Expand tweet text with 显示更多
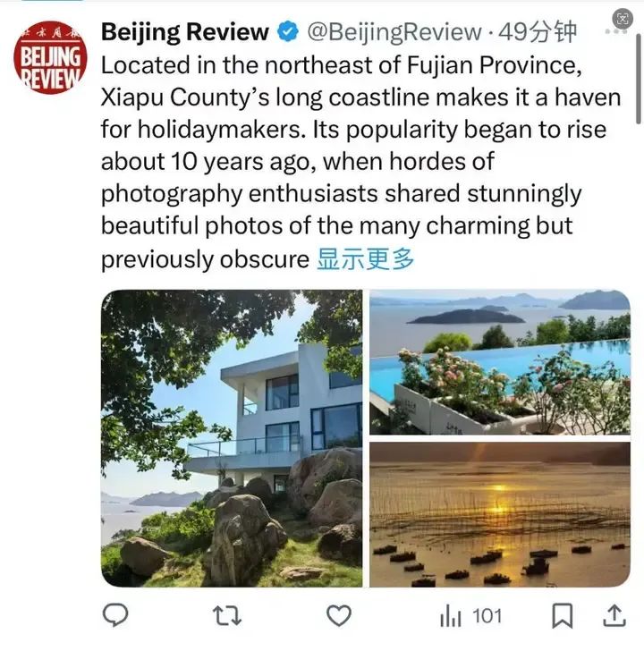 pos(366,259)
